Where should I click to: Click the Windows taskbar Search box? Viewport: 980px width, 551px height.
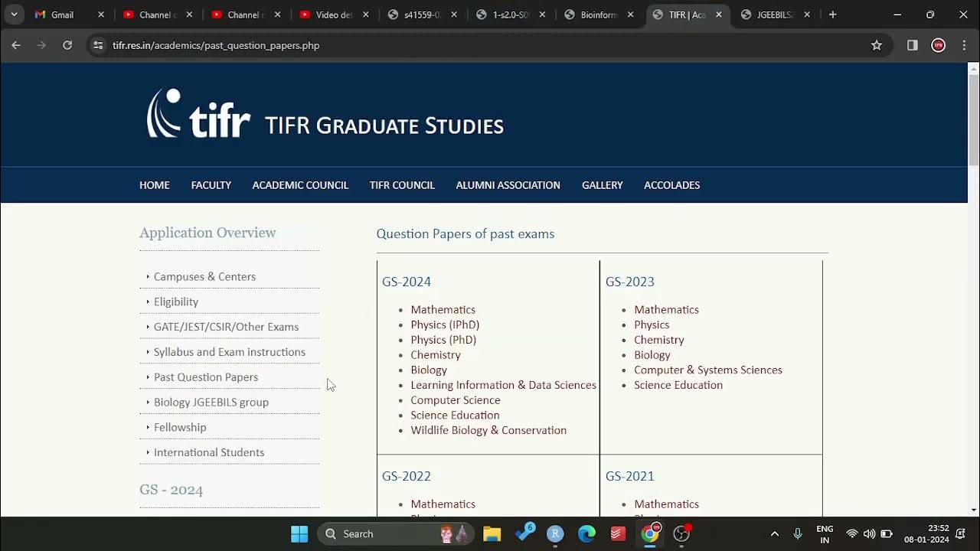pos(396,533)
